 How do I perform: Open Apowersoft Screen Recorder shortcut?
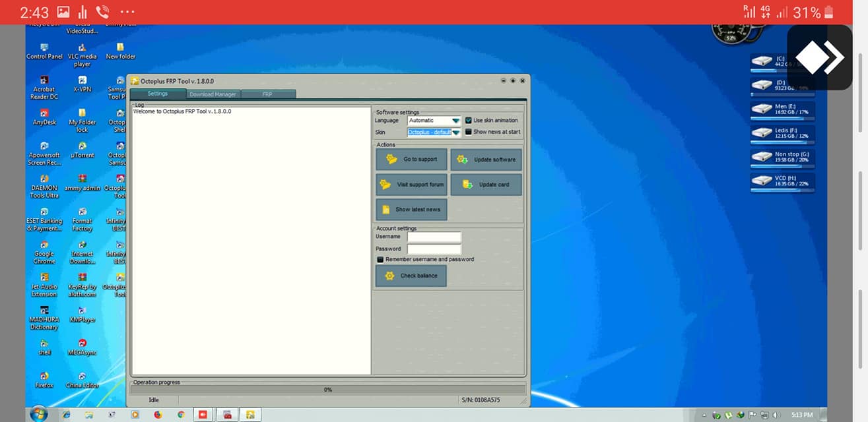click(44, 154)
